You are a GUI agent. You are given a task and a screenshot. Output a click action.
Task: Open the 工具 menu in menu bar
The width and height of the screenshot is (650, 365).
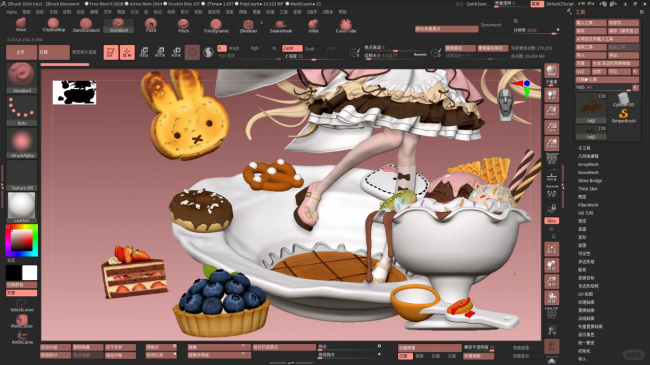coord(284,12)
